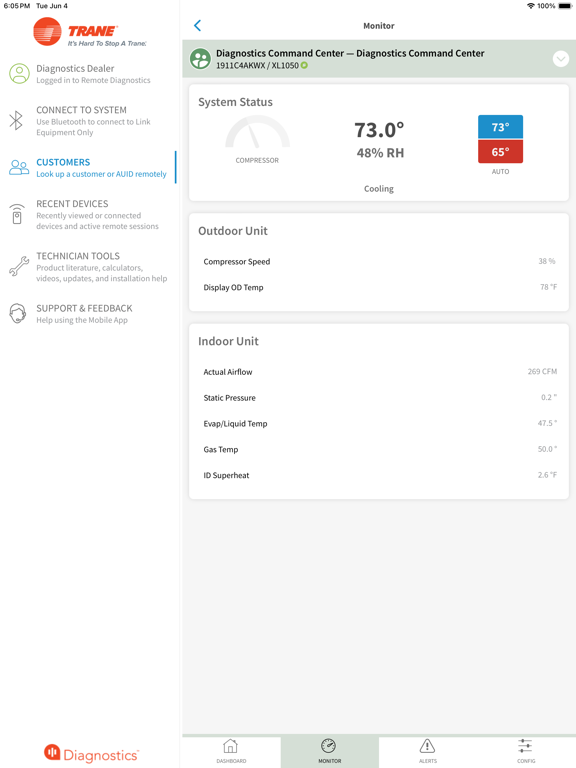Click the compressor gauge dial
This screenshot has width=576, height=768.
(x=257, y=132)
